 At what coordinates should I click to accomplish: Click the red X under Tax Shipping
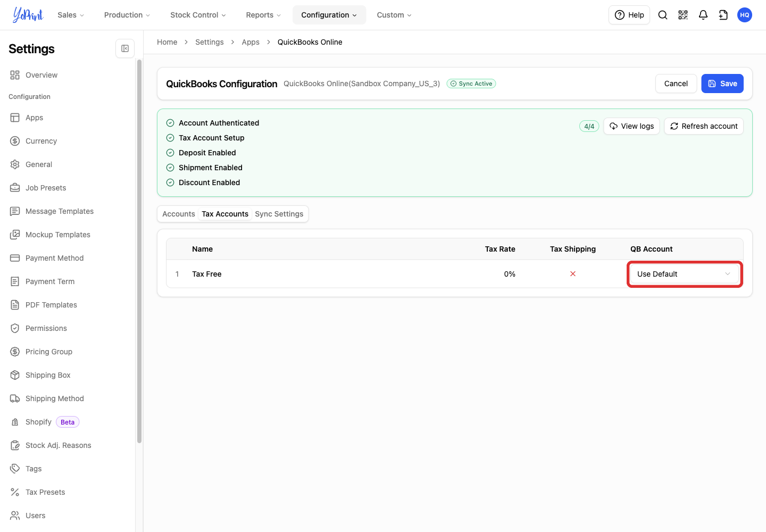(x=573, y=274)
